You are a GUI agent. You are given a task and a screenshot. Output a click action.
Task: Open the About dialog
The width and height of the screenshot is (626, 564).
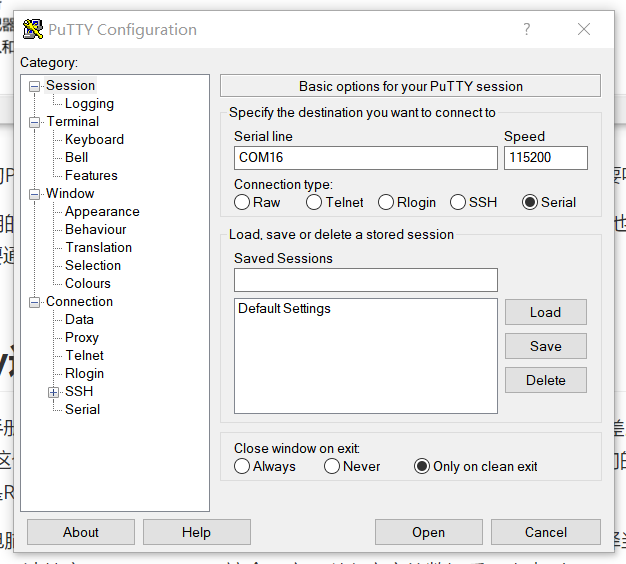(81, 532)
